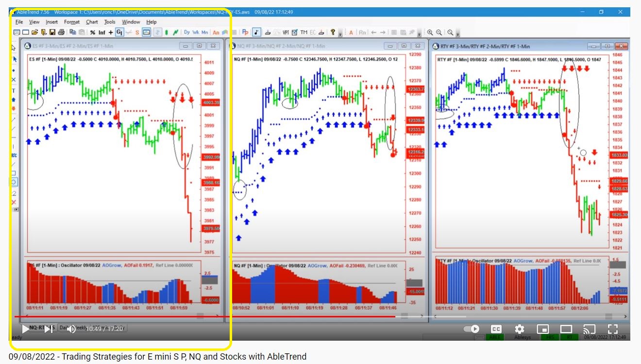This screenshot has height=364, width=641.
Task: Switch chart to Monthly (Mn) interval
Action: (204, 33)
